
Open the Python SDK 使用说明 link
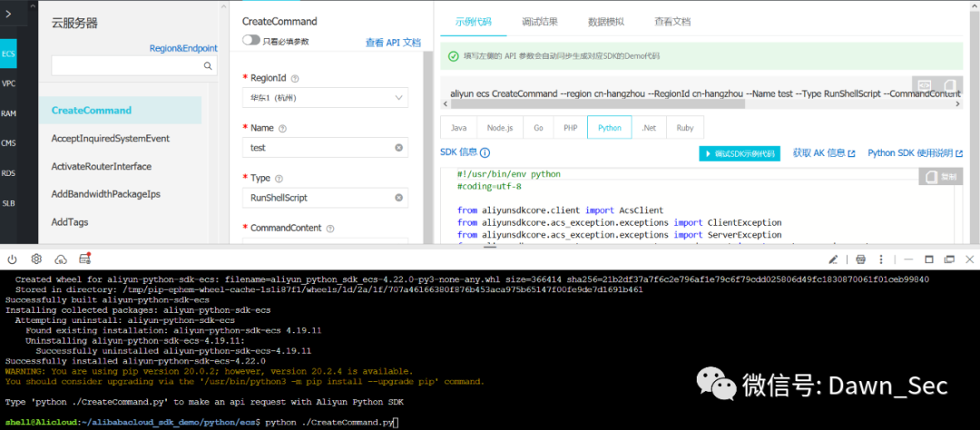[x=915, y=153]
